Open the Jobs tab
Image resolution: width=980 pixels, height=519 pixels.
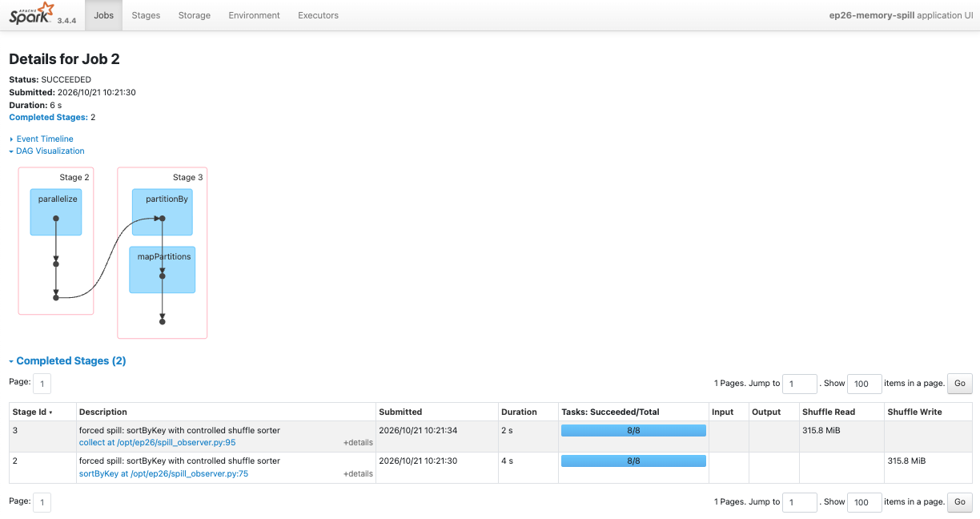point(103,15)
